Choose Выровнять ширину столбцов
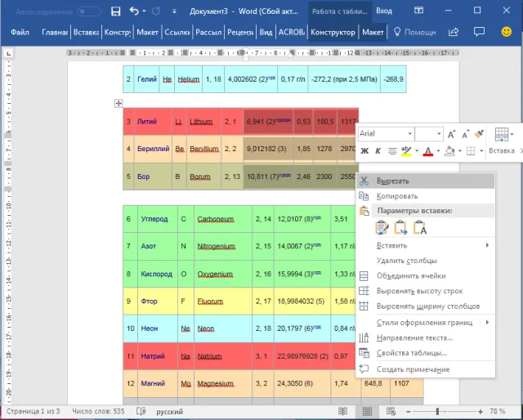This screenshot has height=420, width=523. coord(426,306)
